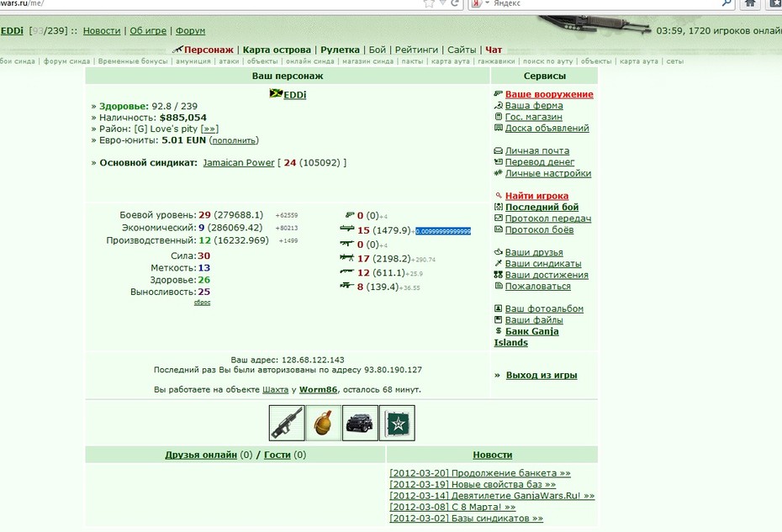Click the weapon icon beside skill 17 (2198.2)
782x532 pixels.
coord(347,257)
